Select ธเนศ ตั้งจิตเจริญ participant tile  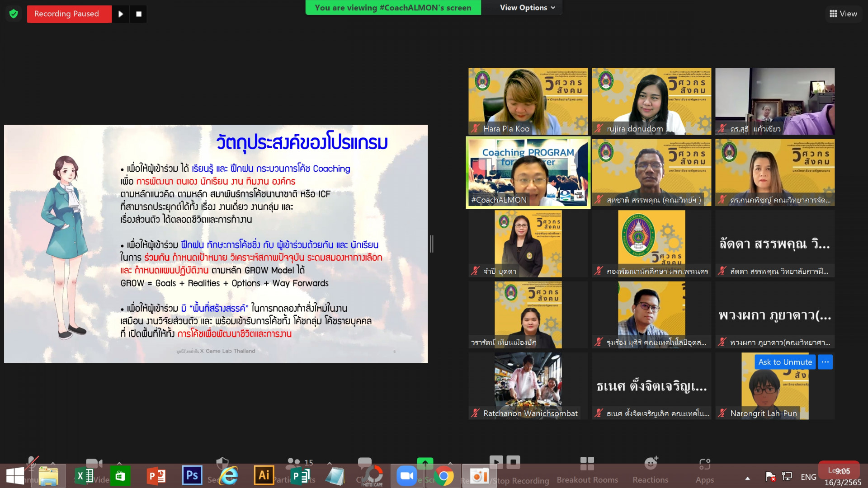[651, 386]
